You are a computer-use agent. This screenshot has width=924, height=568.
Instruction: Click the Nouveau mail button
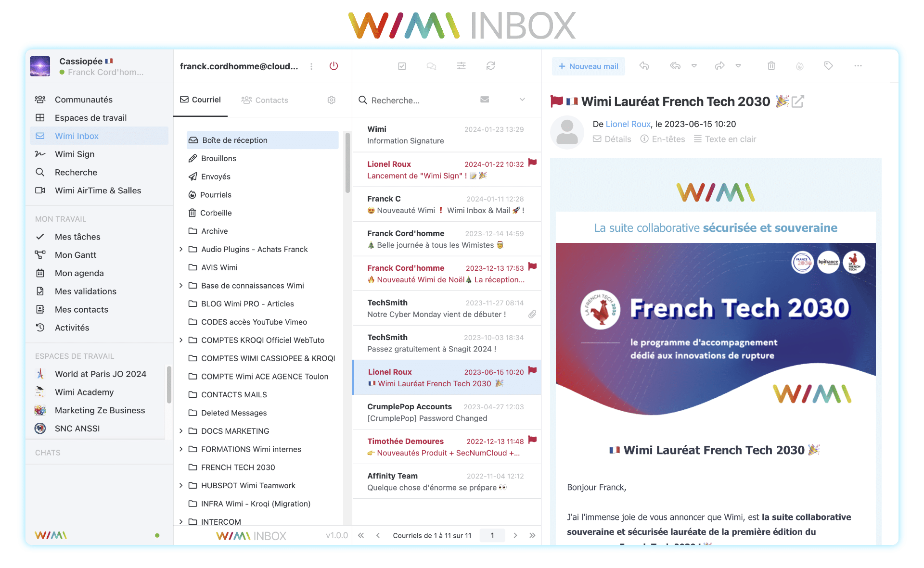click(x=588, y=66)
